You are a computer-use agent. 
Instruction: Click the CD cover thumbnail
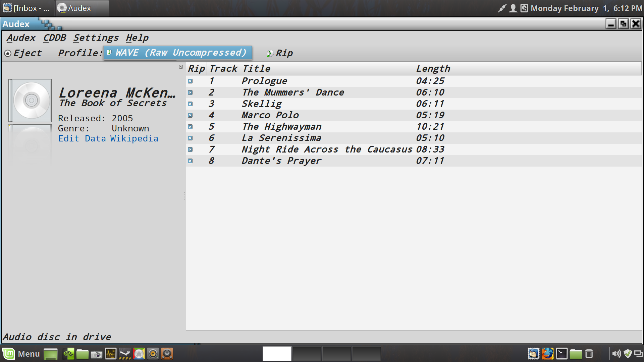(x=30, y=101)
